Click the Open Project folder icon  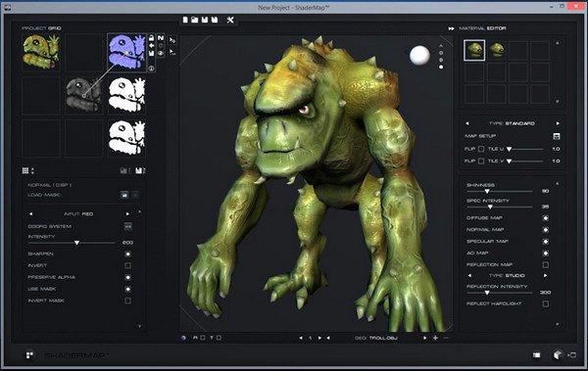click(x=195, y=20)
